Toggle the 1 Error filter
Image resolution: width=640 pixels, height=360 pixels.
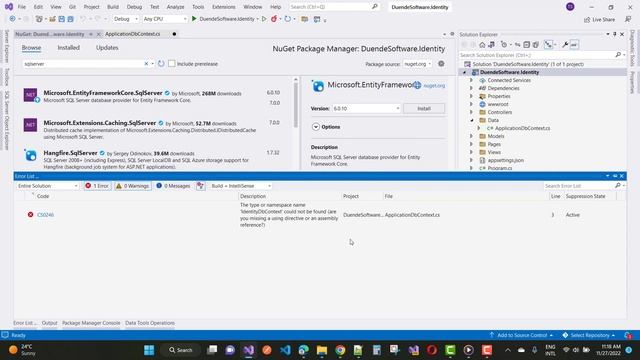click(97, 186)
